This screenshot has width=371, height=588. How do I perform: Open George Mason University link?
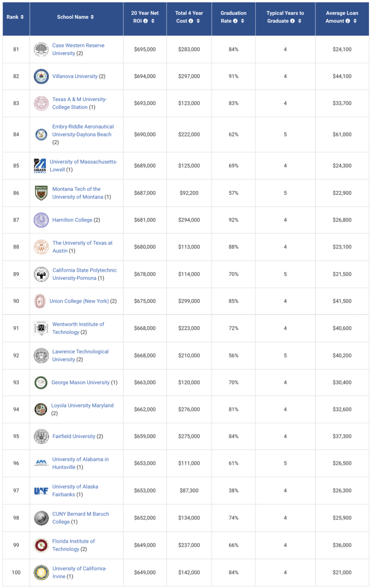point(80,382)
